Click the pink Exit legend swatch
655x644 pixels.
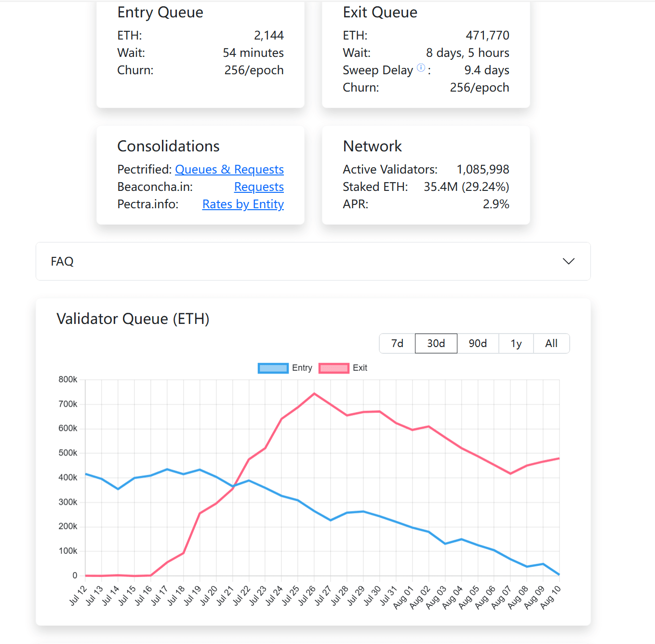334,368
